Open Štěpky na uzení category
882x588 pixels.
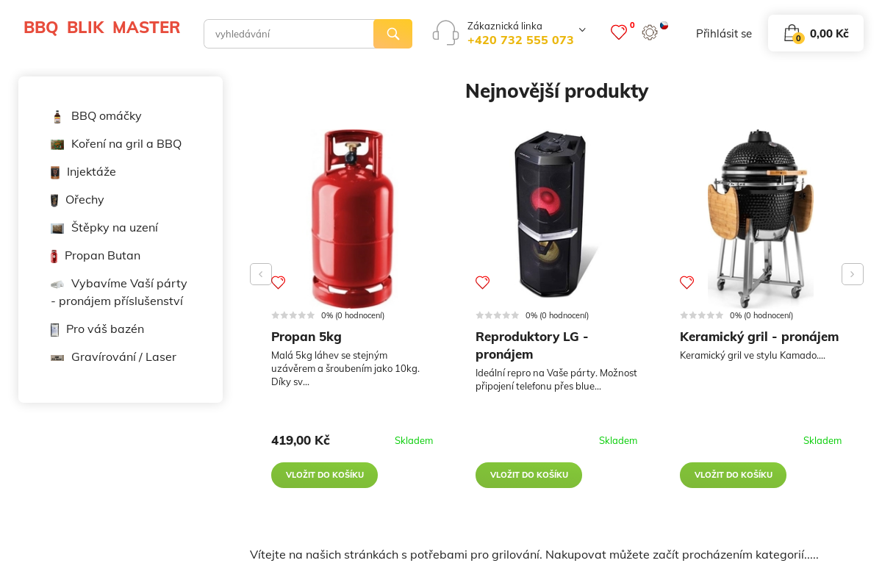[x=114, y=228]
